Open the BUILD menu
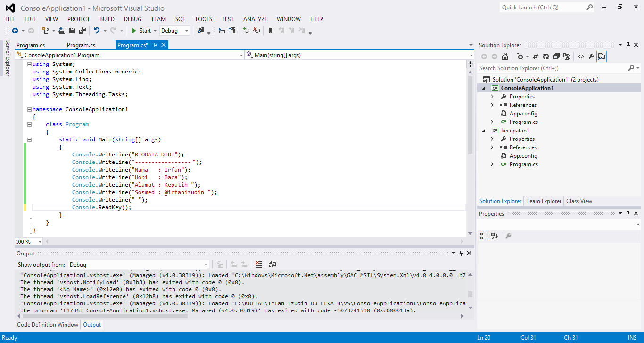644x343 pixels. point(107,19)
